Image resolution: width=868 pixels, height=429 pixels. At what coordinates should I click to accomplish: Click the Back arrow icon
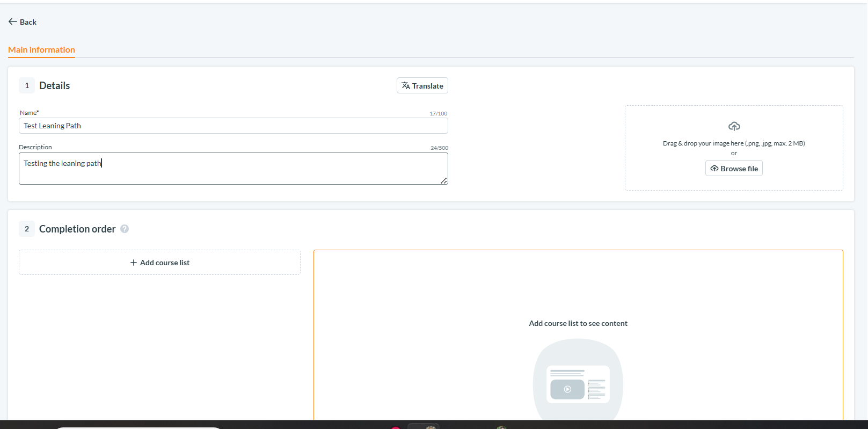pyautogui.click(x=13, y=22)
